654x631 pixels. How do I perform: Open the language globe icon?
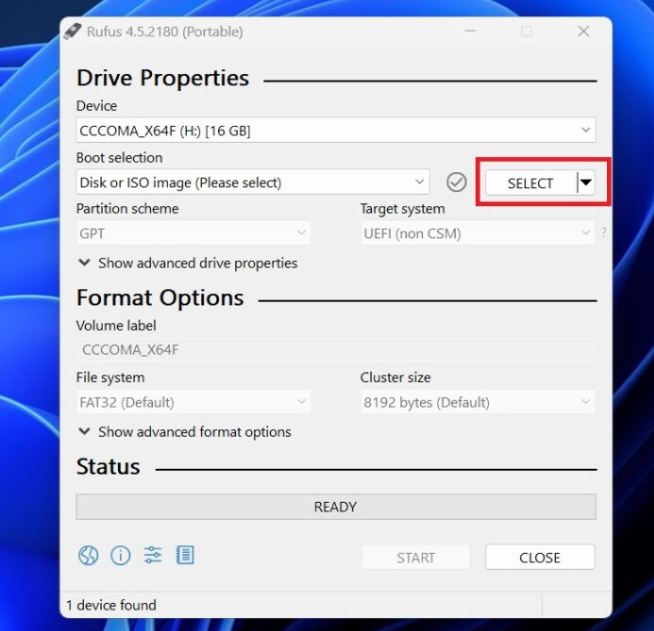88,556
